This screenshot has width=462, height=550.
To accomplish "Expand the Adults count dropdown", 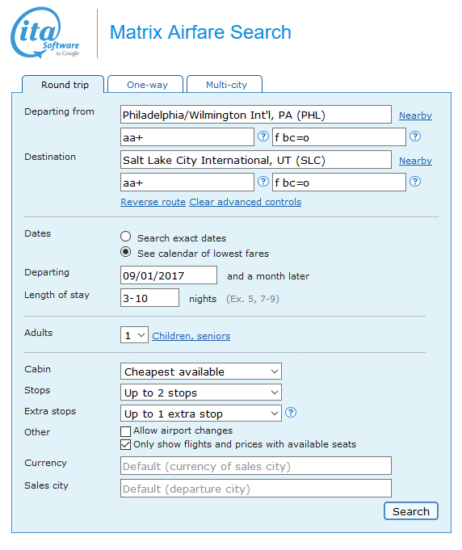I will coord(134,335).
